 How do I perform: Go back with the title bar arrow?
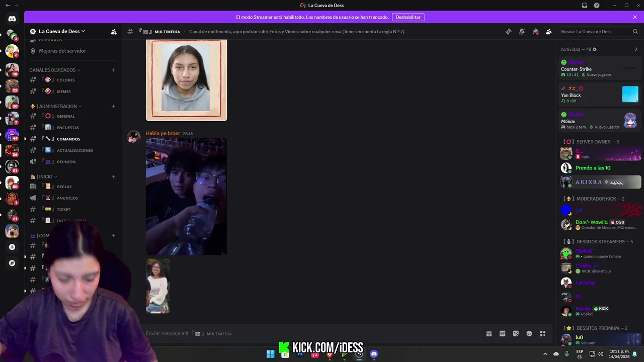coord(8,6)
